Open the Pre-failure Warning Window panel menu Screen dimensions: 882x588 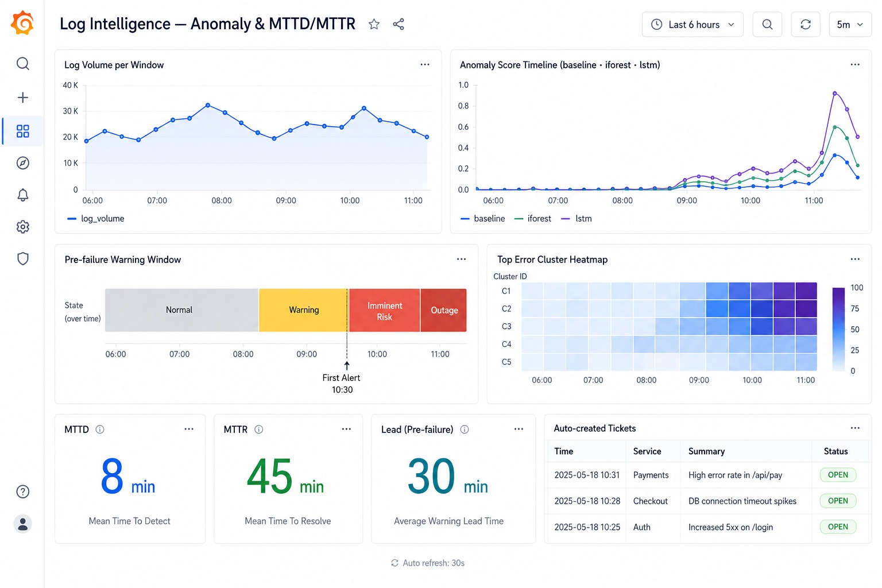tap(461, 259)
